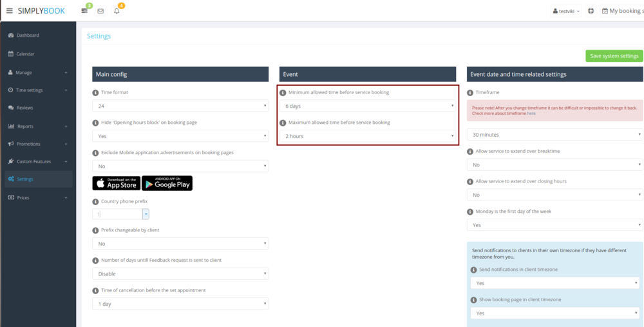Go to Calendar in the sidebar
This screenshot has height=327, width=644.
pyautogui.click(x=25, y=54)
